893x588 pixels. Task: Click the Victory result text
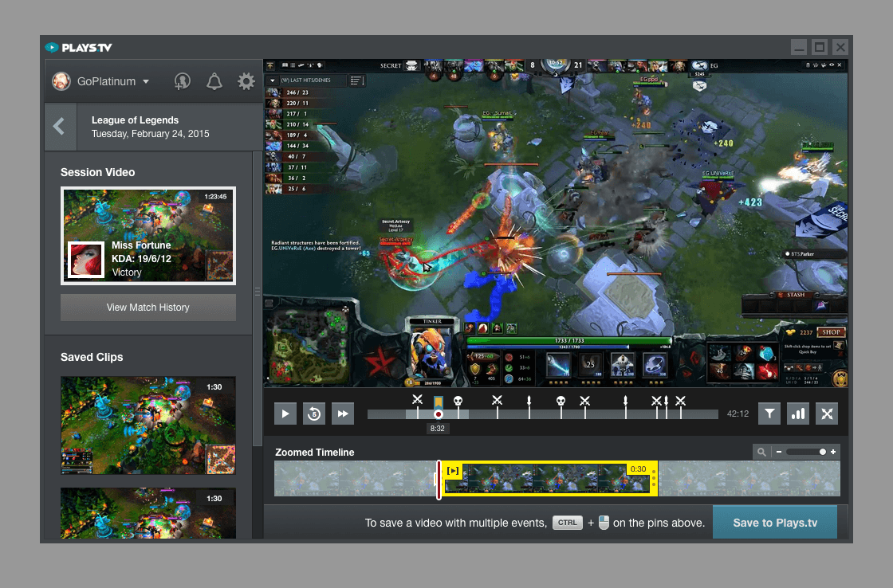pyautogui.click(x=127, y=272)
